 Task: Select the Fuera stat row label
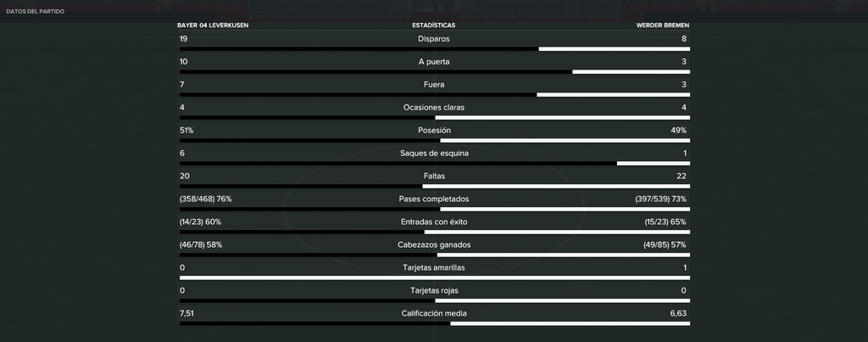(x=434, y=85)
